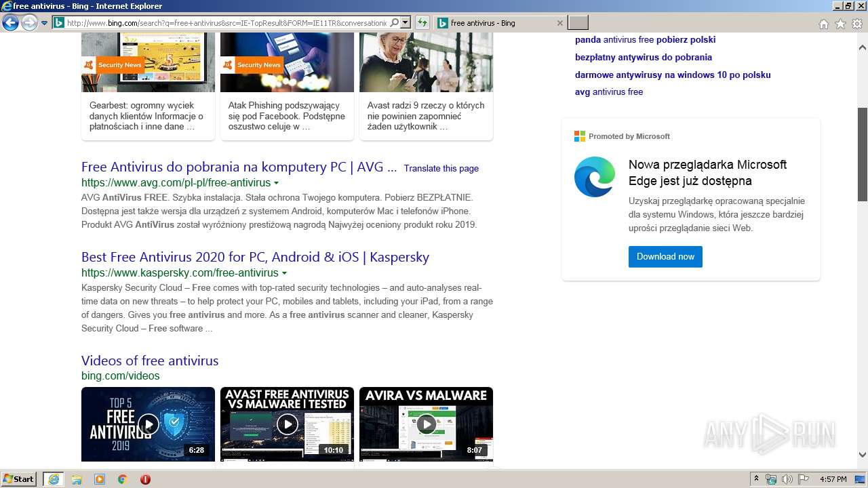Open the browser Home page icon
This screenshot has height=488, width=868.
[823, 24]
